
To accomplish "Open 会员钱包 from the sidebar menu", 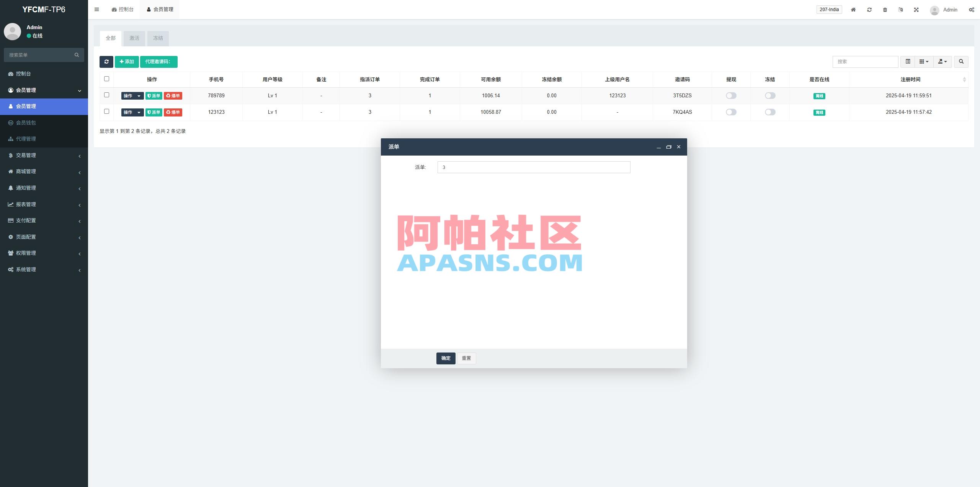I will tap(26, 123).
